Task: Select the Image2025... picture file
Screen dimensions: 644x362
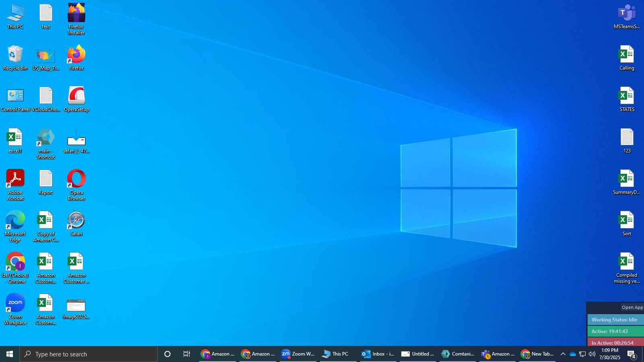Action: pyautogui.click(x=76, y=310)
